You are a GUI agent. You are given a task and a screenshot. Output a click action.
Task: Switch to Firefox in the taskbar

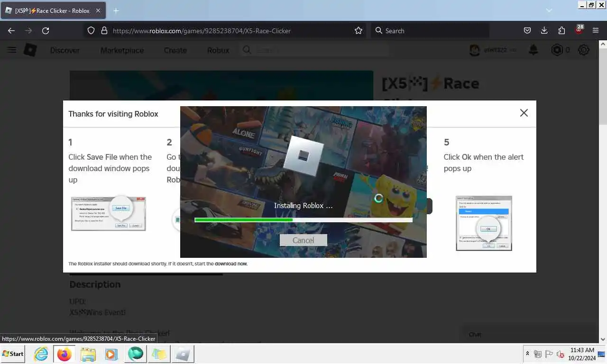[64, 354]
